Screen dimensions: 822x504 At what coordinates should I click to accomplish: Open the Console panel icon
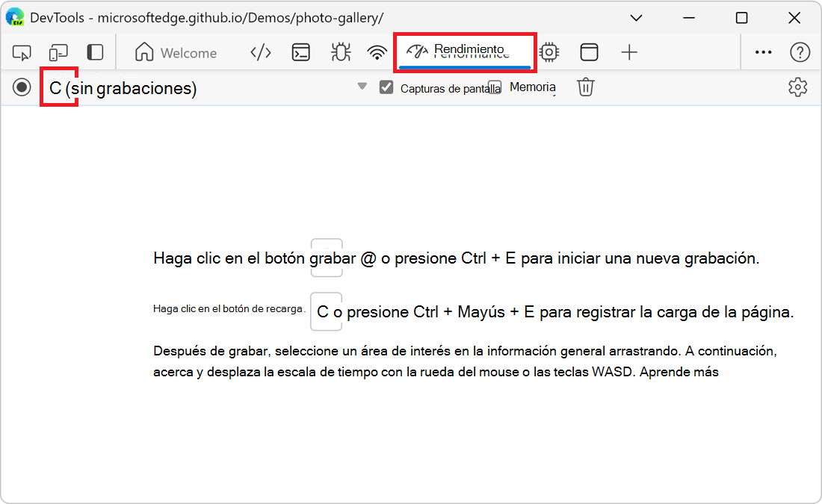tap(301, 52)
